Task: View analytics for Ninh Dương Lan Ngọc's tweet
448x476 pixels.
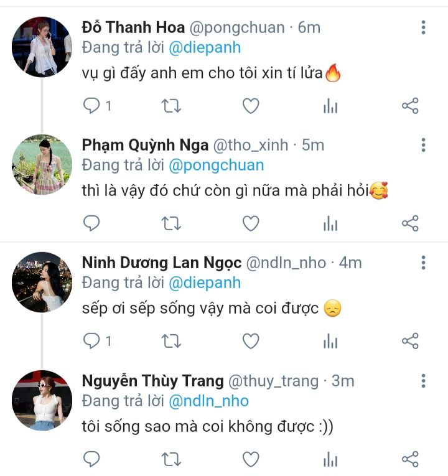Action: [x=330, y=342]
